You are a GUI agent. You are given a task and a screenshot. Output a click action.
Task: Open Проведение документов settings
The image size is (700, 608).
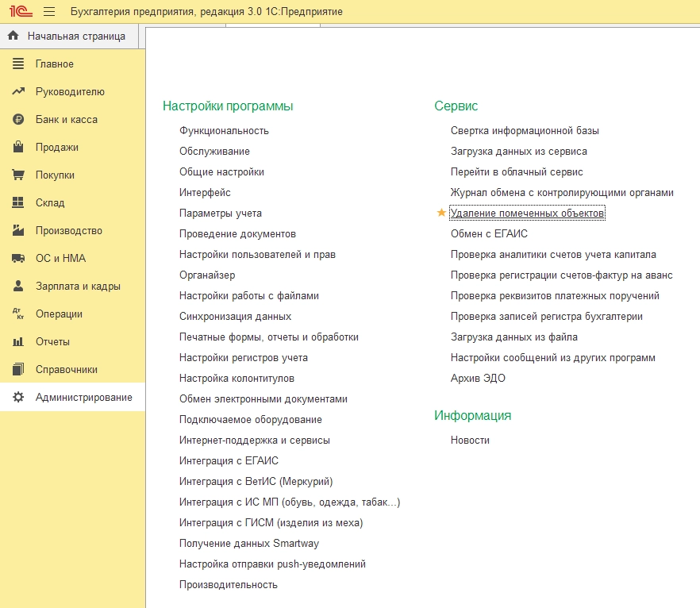pyautogui.click(x=237, y=233)
